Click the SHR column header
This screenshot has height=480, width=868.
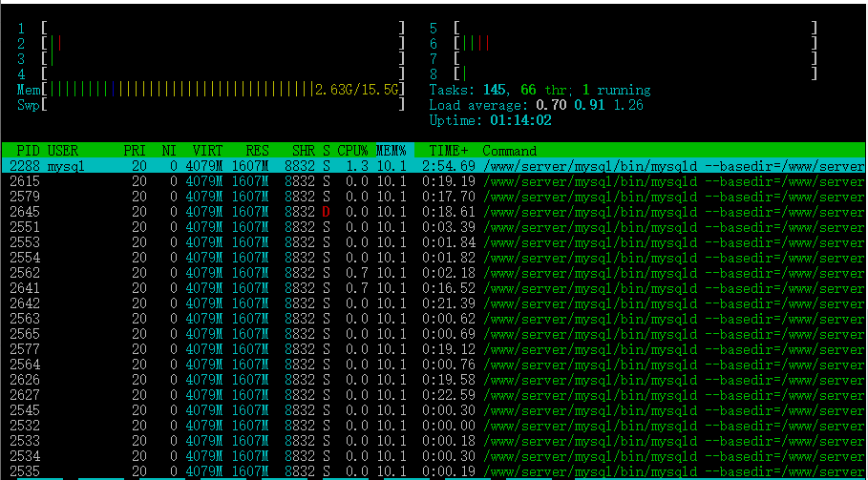coord(304,151)
